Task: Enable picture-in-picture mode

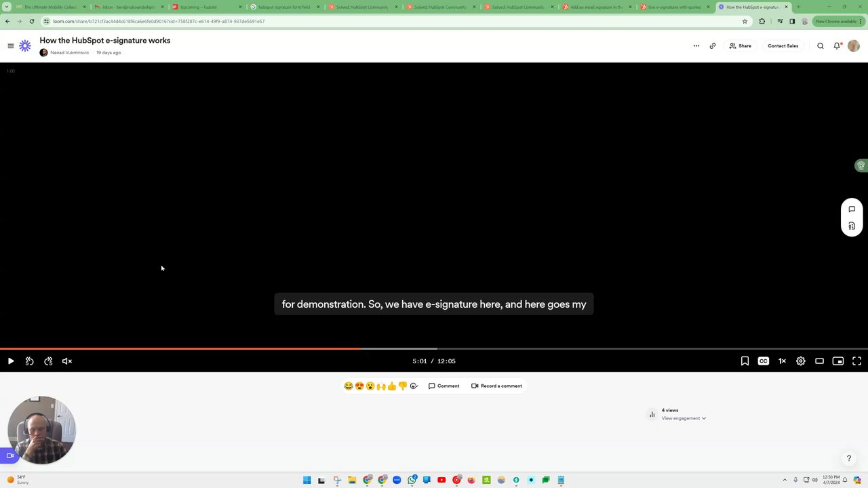Action: (838, 361)
